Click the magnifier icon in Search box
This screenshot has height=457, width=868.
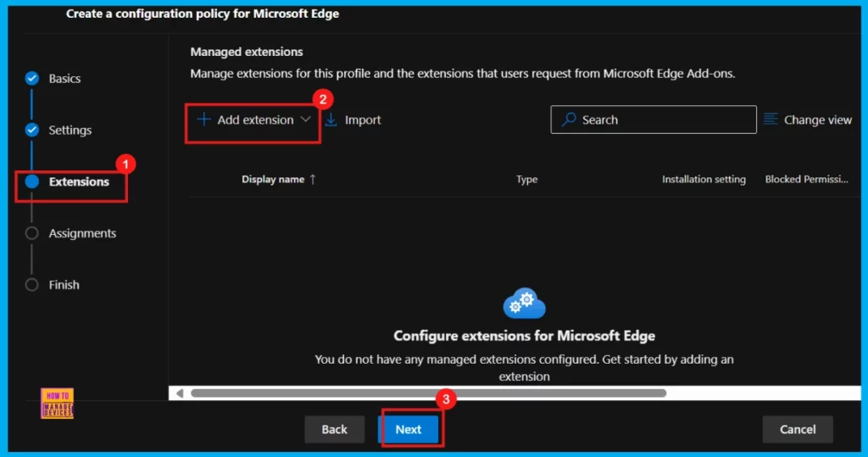(x=569, y=119)
